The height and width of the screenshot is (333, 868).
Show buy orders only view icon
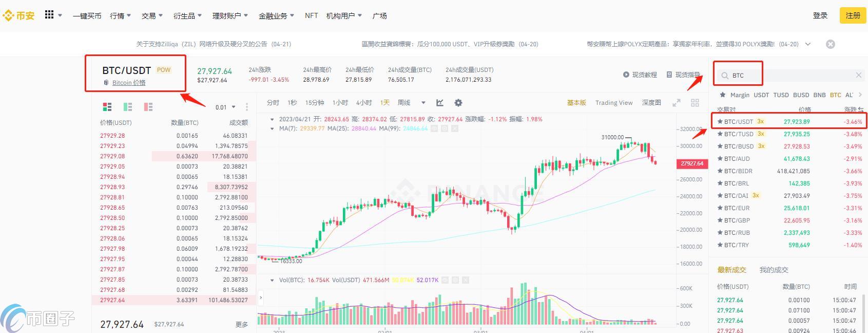(x=128, y=107)
